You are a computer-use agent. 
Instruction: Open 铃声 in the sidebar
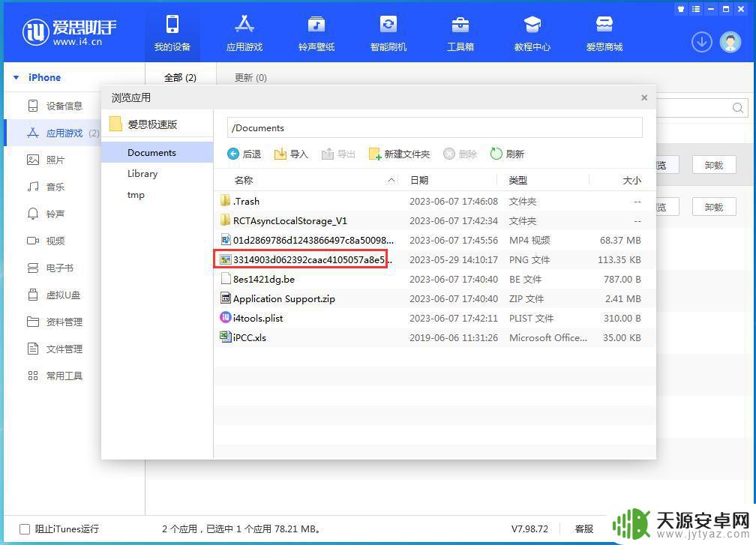46,214
